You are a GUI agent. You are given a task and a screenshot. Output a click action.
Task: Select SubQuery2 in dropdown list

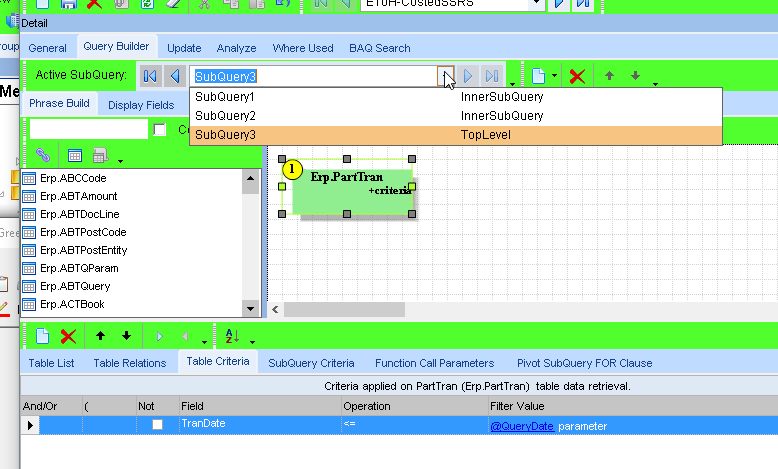(x=455, y=116)
